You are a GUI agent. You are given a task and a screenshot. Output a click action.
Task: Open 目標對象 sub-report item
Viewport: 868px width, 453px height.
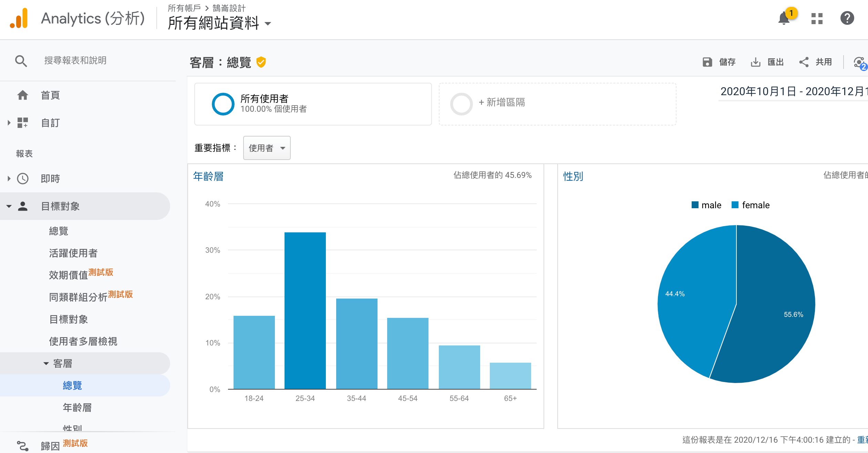click(69, 319)
